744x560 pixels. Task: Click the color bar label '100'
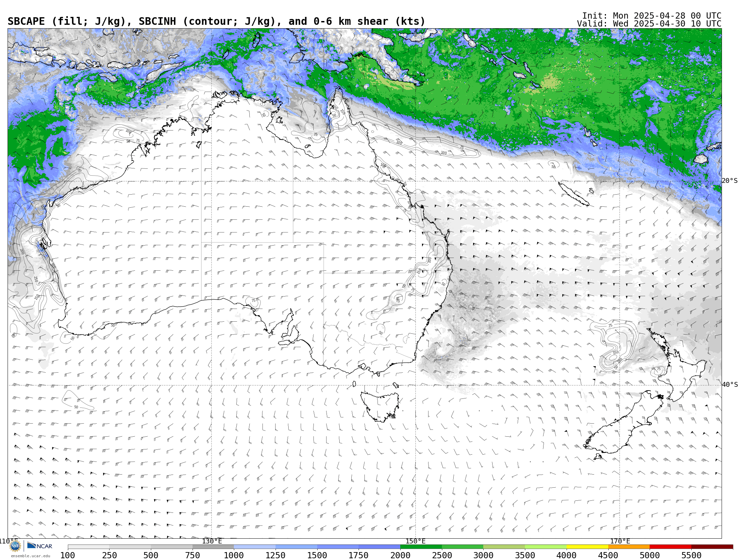68,556
